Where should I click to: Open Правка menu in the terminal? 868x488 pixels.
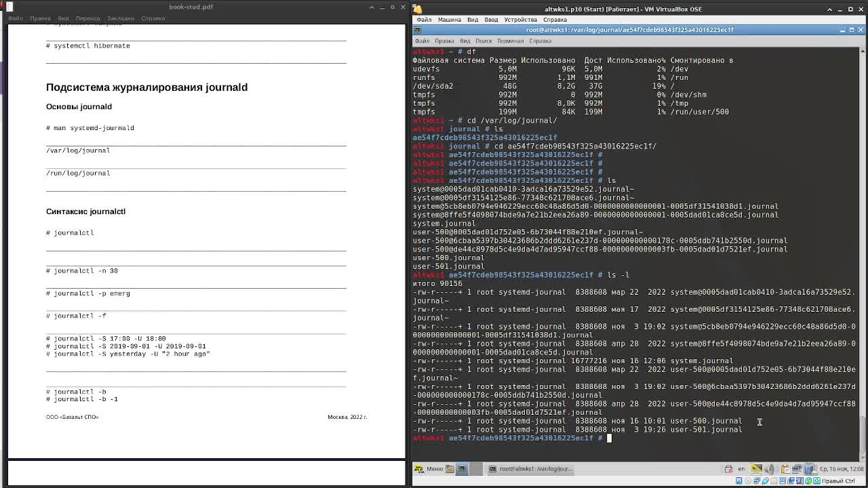(x=444, y=41)
